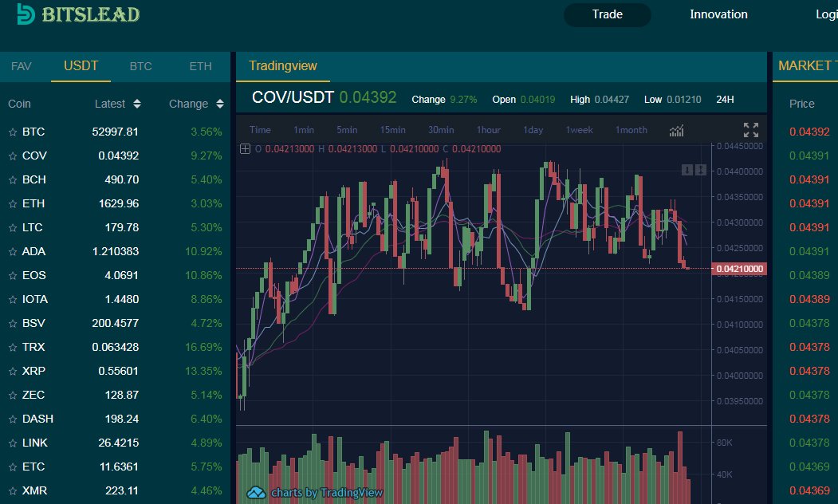The width and height of the screenshot is (838, 504).
Task: Select the 5min chart interval
Action: click(347, 130)
